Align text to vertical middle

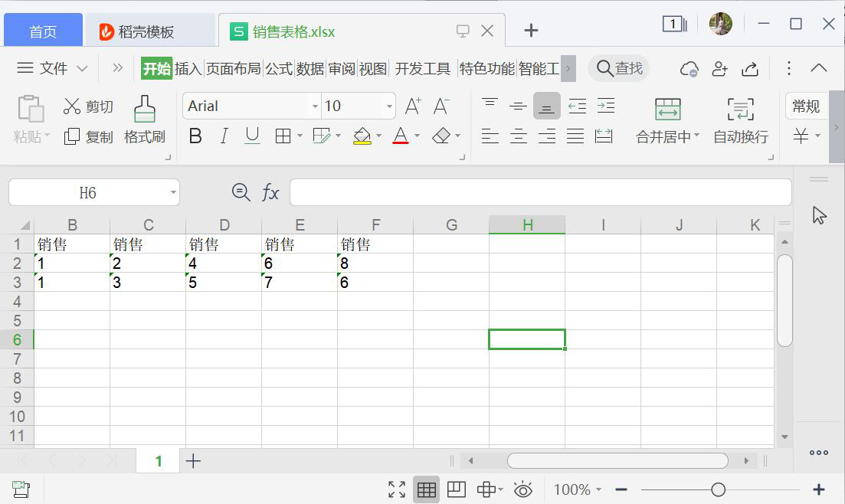tap(518, 106)
